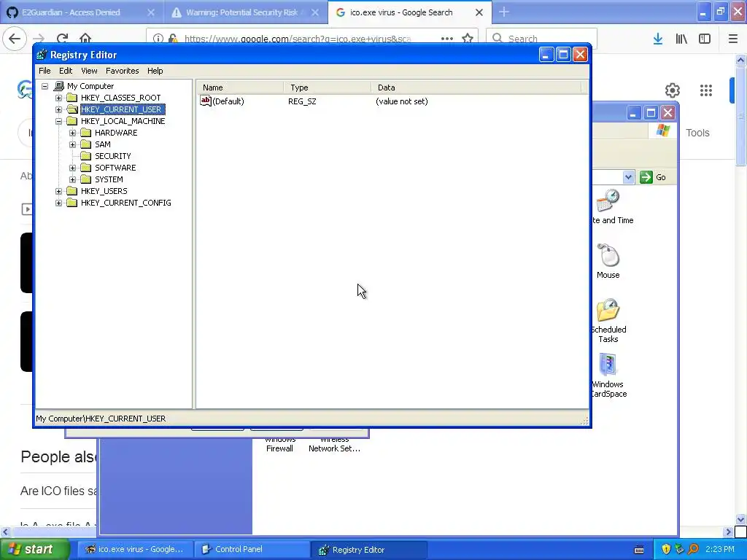This screenshot has height=560, width=747.
Task: Open Date and Time in Control Panel
Action: tap(612, 206)
